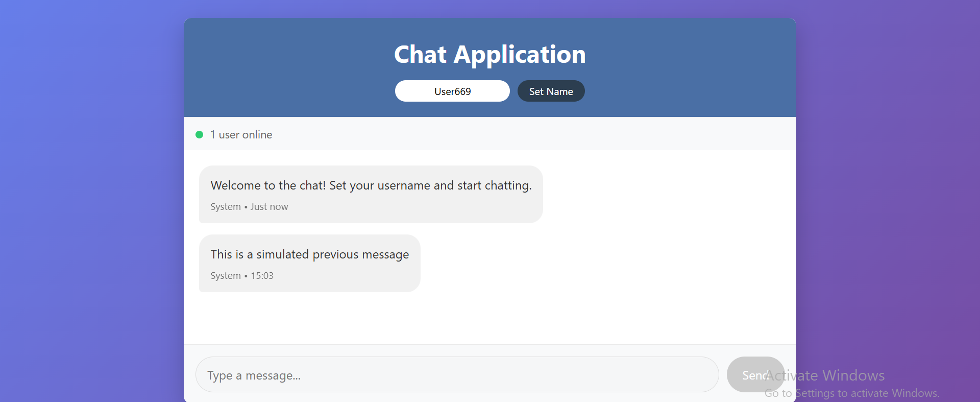The height and width of the screenshot is (402, 980).
Task: Click the username field showing User669
Action: click(452, 91)
